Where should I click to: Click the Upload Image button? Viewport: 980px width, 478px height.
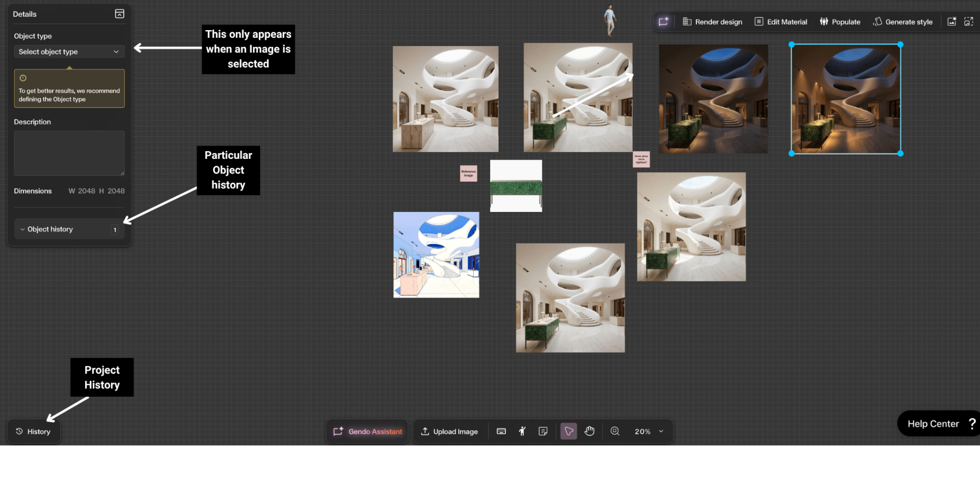tap(449, 432)
